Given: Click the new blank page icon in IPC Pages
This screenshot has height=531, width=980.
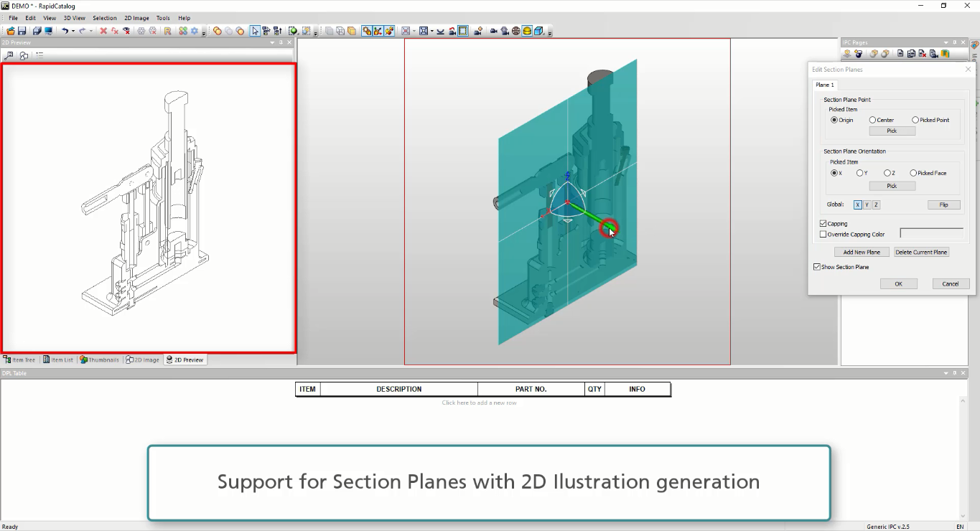Looking at the screenshot, I should [900, 54].
